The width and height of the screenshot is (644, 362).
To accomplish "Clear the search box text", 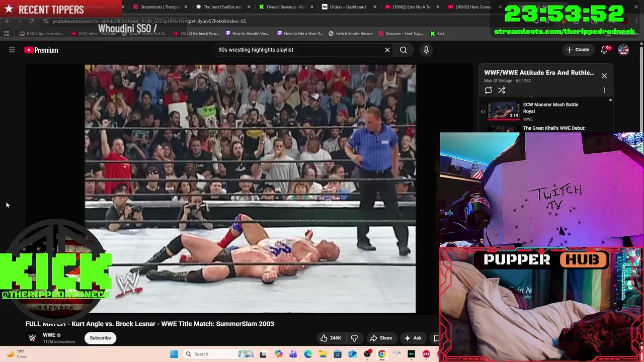I will [x=387, y=50].
